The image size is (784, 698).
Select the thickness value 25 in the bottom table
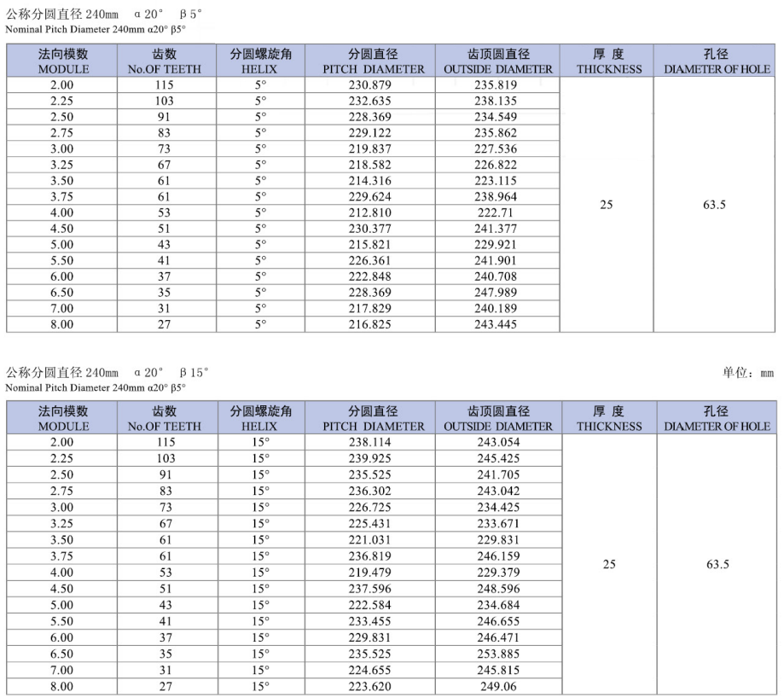[x=608, y=564]
